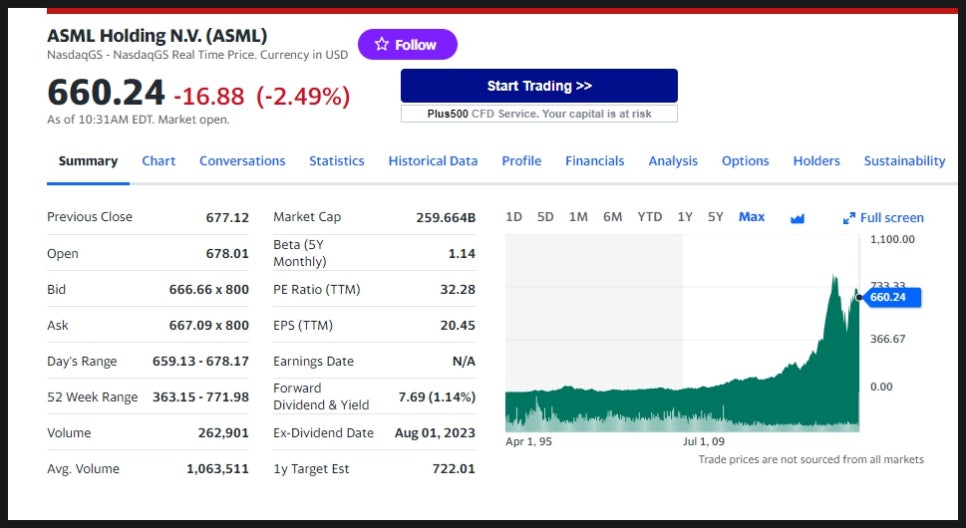The height and width of the screenshot is (528, 966).
Task: View the Profile tab
Action: click(x=521, y=161)
